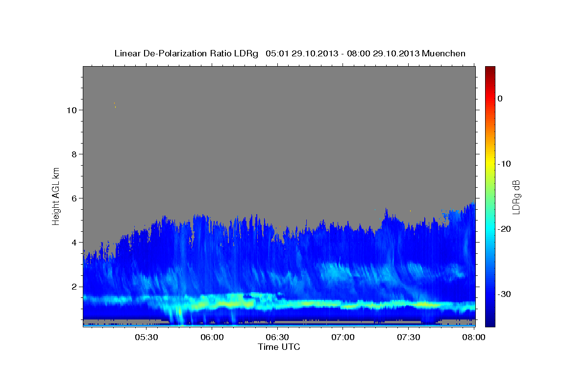Click the plot title 'Linear De-Polarization Ratio LDRg'
This screenshot has height=392, width=588.
click(186, 53)
